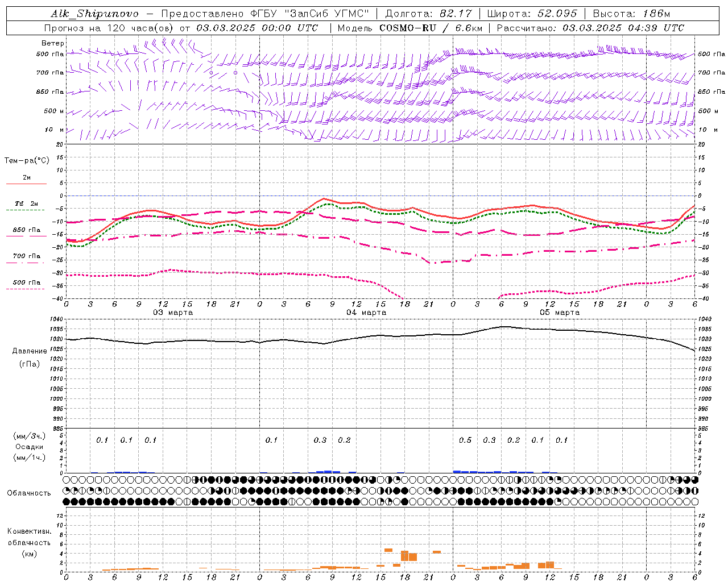Click the 500 м wind level label at left

click(x=54, y=111)
